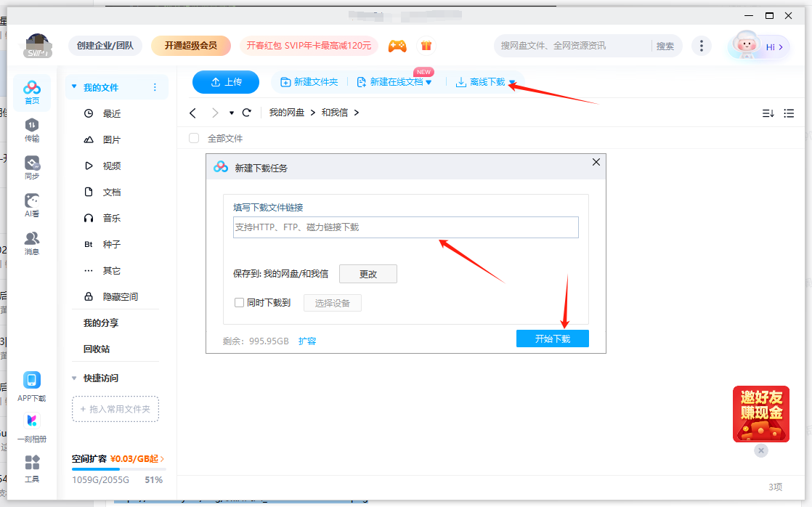The width and height of the screenshot is (812, 507).
Task: Enable the 同时下载到 checkbox
Action: click(240, 303)
